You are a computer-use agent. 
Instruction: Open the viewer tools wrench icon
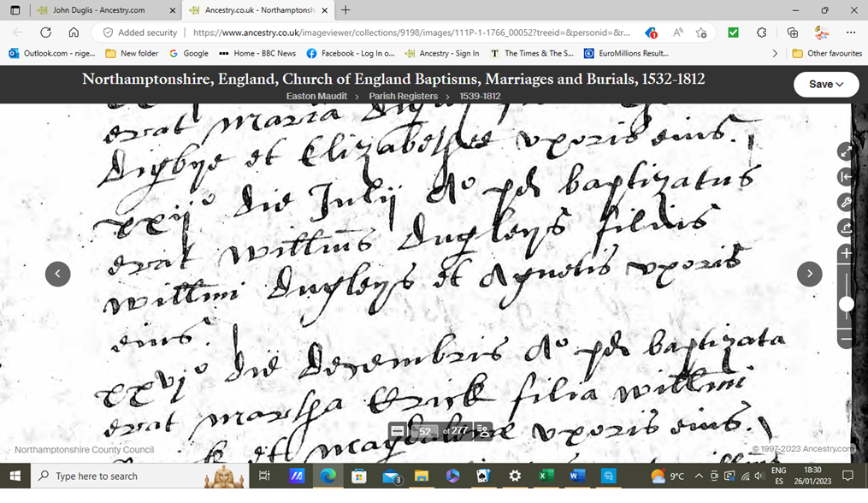(846, 203)
